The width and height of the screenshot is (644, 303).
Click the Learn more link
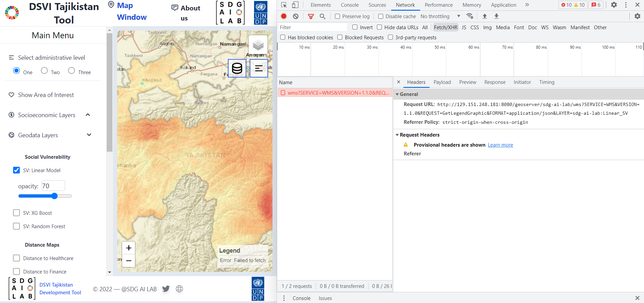tap(500, 145)
